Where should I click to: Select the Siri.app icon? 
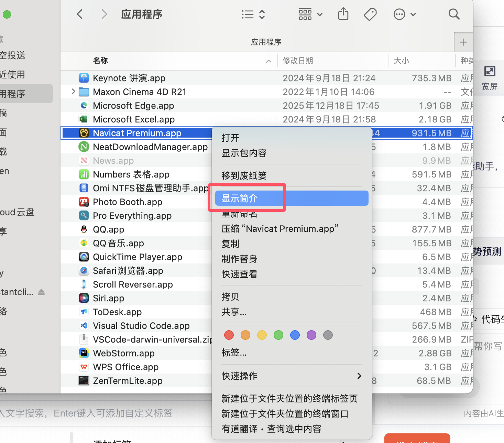pos(84,298)
